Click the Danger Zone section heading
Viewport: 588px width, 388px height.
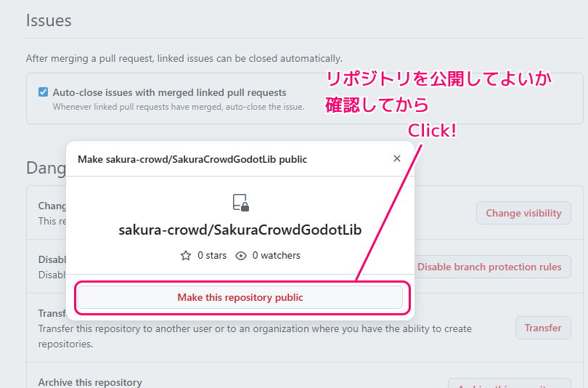(45, 168)
